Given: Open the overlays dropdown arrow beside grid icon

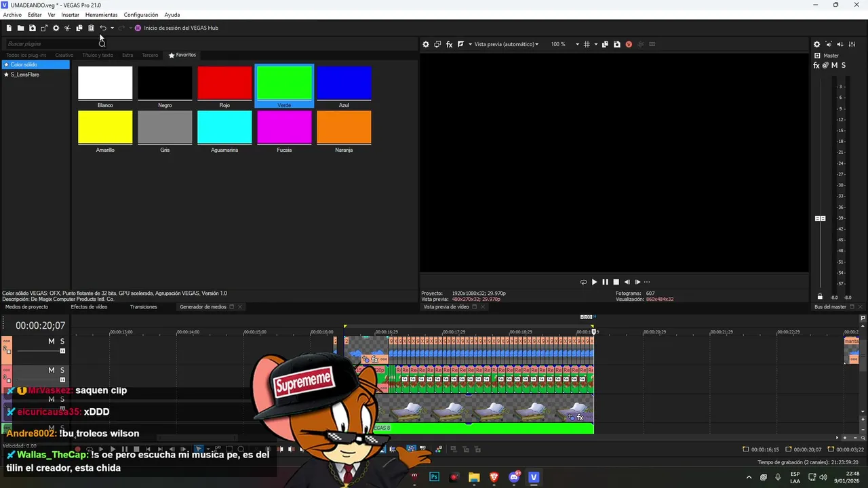Looking at the screenshot, I should coord(595,44).
